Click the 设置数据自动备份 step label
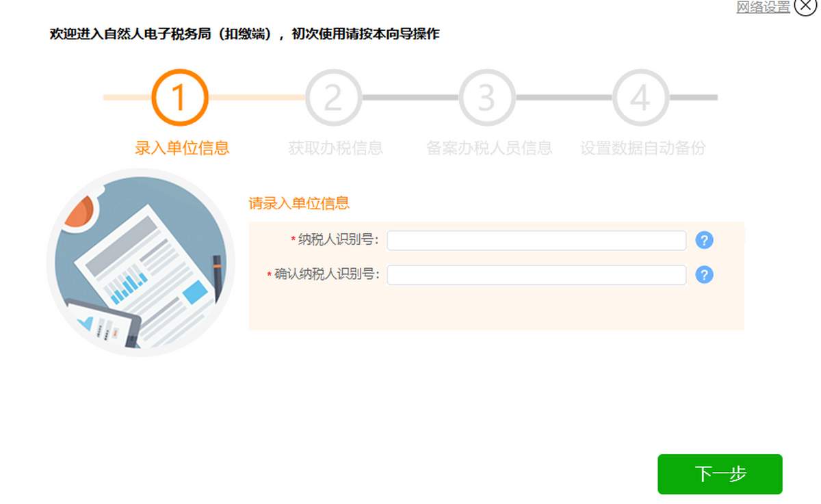 (642, 148)
